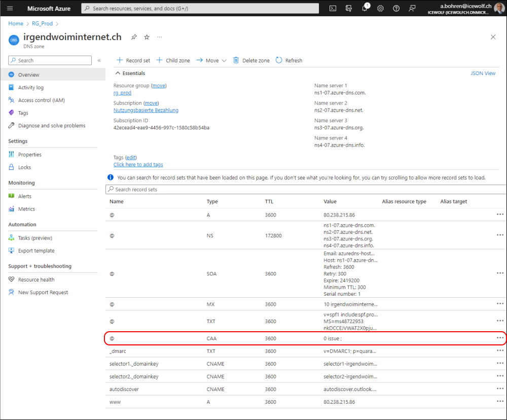The image size is (507, 420).
Task: Open the JSON View link
Action: coord(483,74)
